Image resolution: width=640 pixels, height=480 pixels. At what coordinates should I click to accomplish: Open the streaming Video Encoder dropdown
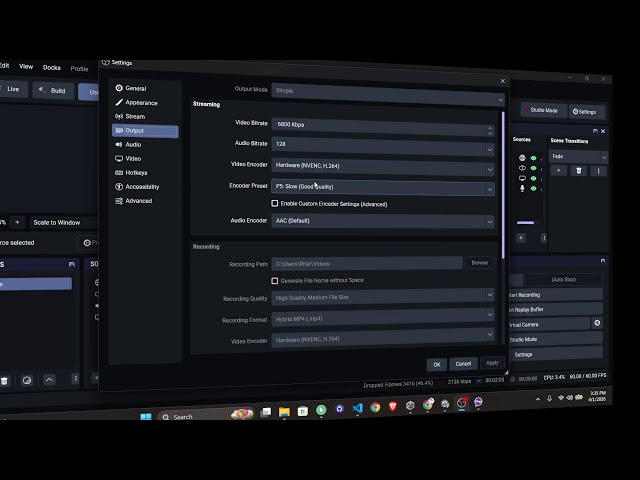coord(383,167)
